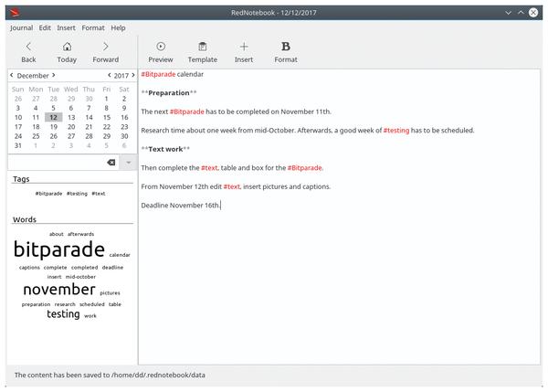The height and width of the screenshot is (392, 548).
Task: Select November 30 in calendar
Action: (90, 99)
